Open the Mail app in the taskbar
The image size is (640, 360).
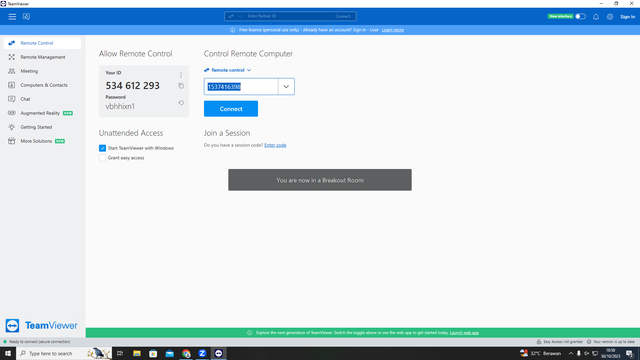point(169,353)
